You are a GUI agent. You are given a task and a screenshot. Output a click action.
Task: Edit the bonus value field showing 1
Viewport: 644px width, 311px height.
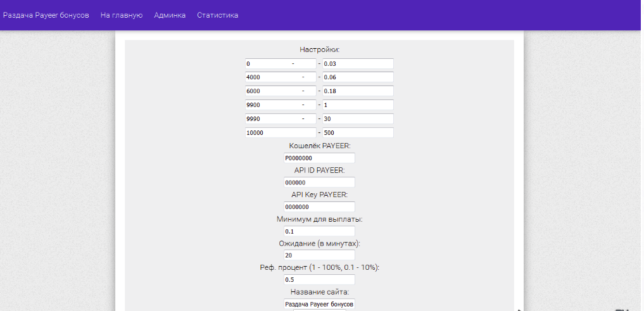(358, 105)
